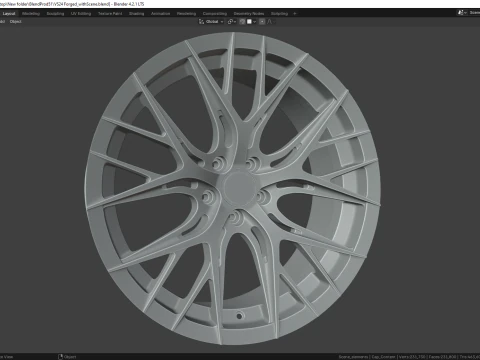Viewport: 480px width, 360px height.
Task: Open the Global transform orientation dropdown
Action: (211, 22)
